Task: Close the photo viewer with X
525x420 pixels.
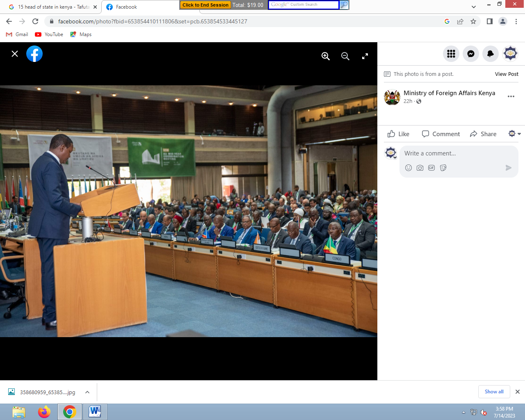Action: point(15,54)
